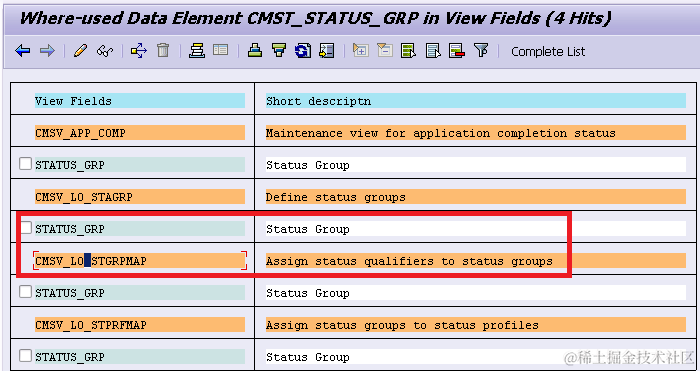Delete using the trash can icon
Image resolution: width=700 pixels, height=371 pixels.
click(x=163, y=51)
